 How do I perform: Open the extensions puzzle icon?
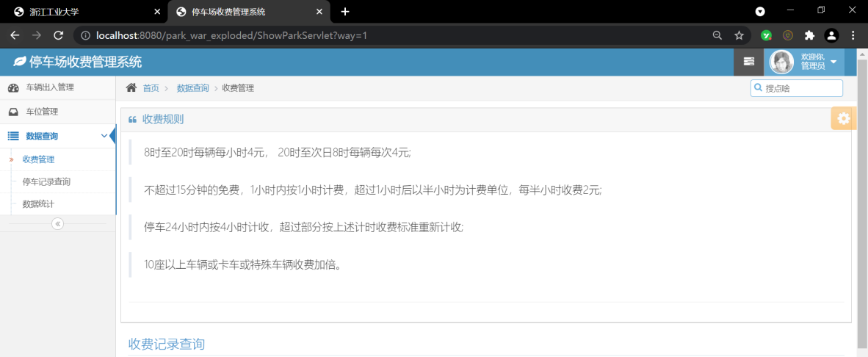click(809, 35)
